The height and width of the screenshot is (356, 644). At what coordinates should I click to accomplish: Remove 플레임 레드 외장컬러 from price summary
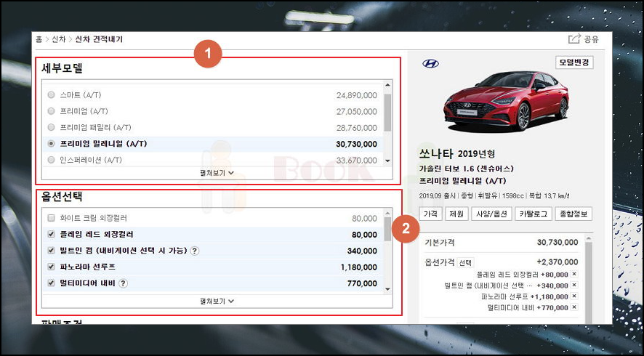(574, 275)
